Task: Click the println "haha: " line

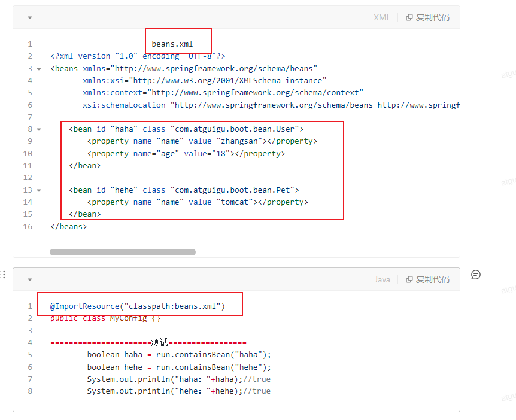Action: [179, 379]
